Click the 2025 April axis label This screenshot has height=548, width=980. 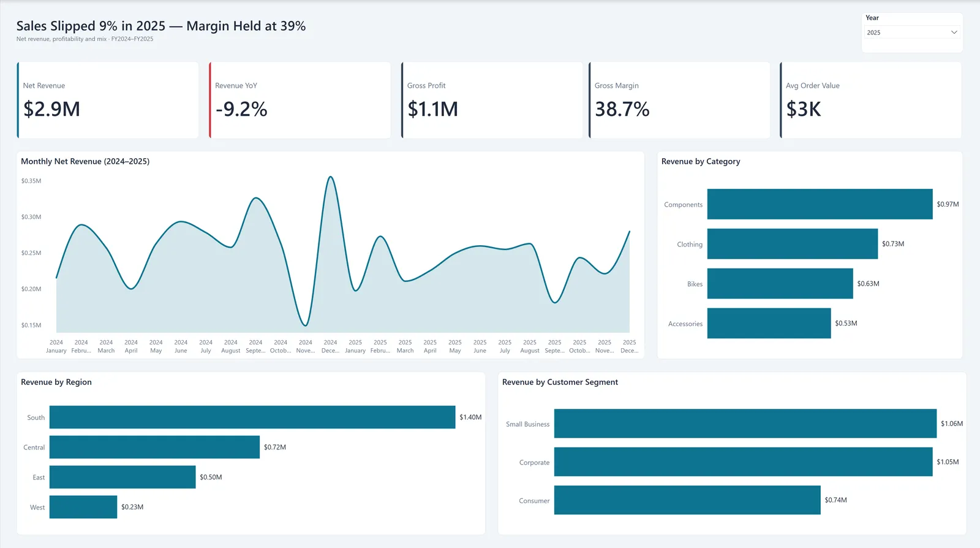430,346
